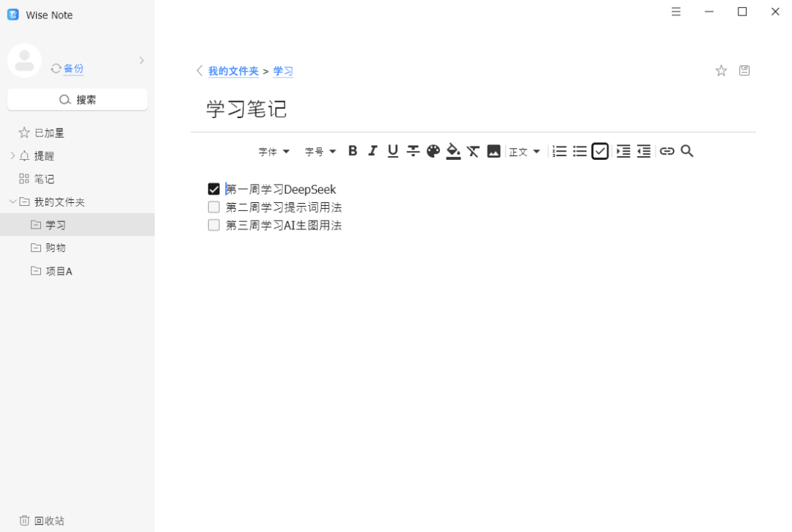Uncheck the 第一周学习DeepSeek task

pos(213,188)
